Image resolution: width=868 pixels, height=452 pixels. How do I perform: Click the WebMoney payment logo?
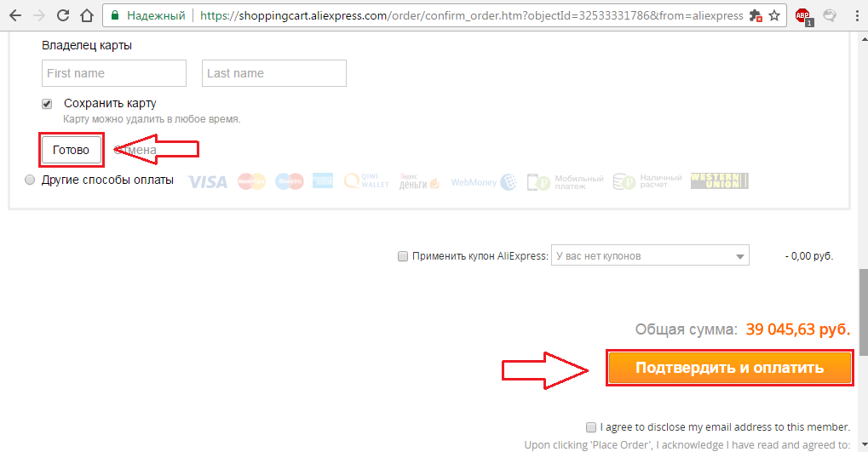[x=484, y=182]
